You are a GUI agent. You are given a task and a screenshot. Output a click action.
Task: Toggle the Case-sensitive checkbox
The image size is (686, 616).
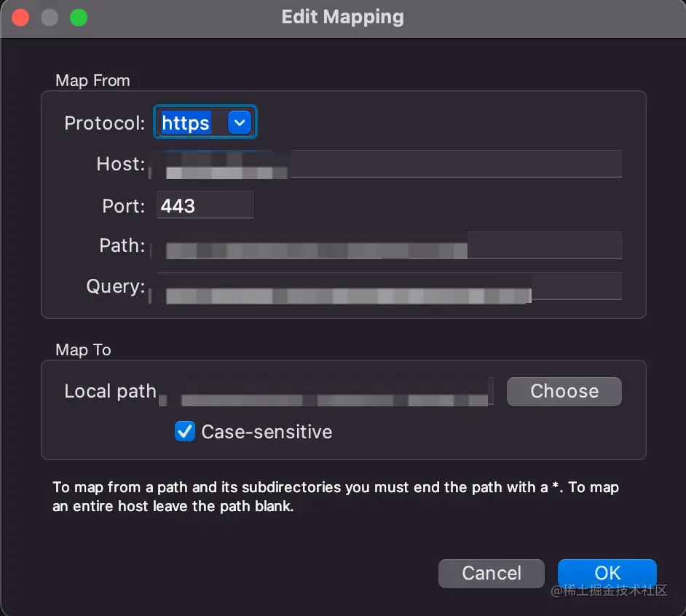tap(185, 431)
